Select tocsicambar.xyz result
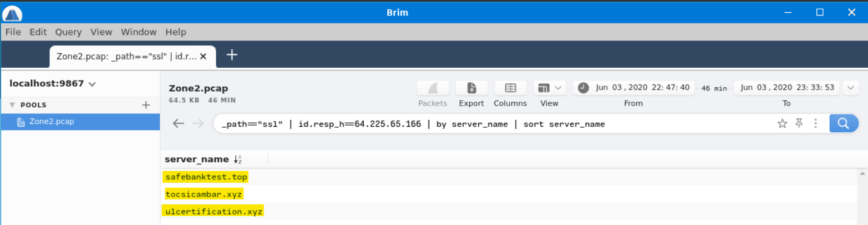868x225 pixels. pyautogui.click(x=204, y=194)
